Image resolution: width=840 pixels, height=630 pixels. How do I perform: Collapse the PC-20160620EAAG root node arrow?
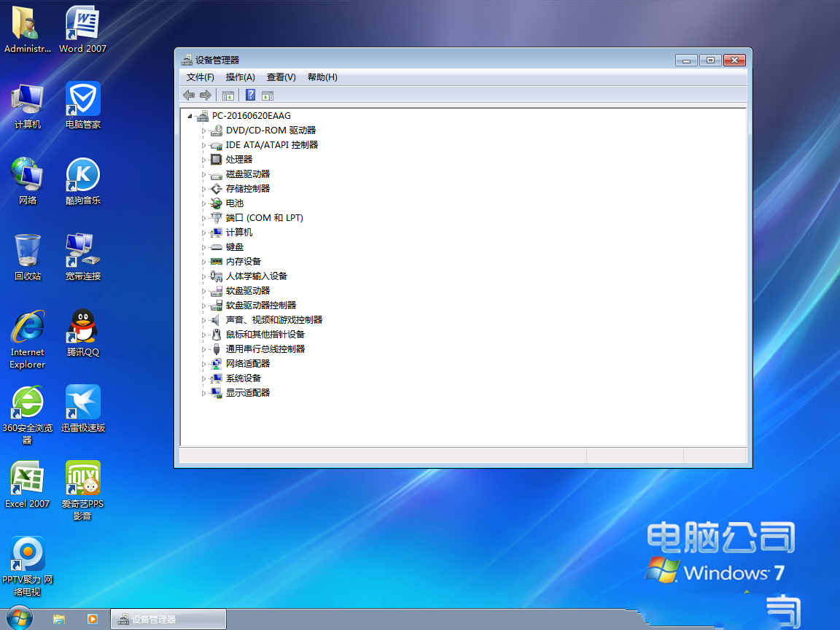[x=190, y=116]
